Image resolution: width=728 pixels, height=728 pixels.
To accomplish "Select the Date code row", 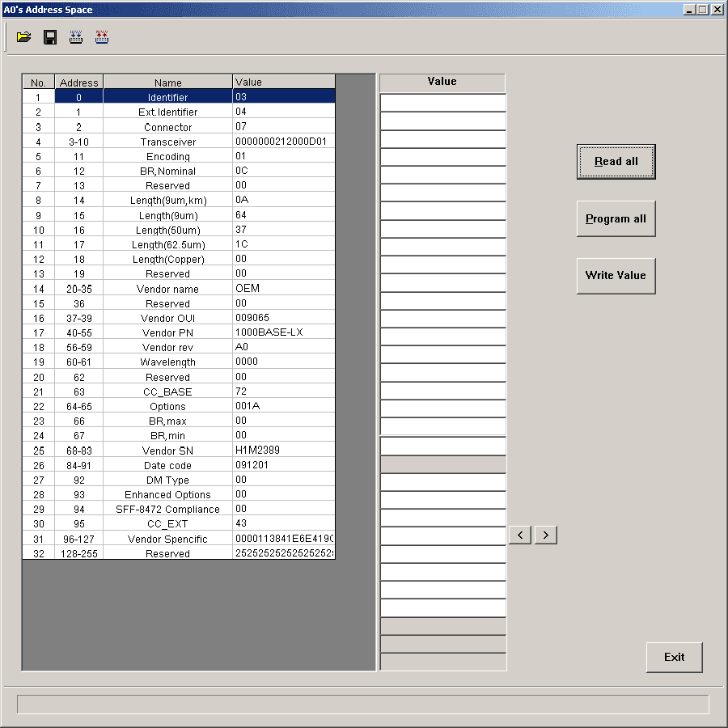I will point(167,465).
